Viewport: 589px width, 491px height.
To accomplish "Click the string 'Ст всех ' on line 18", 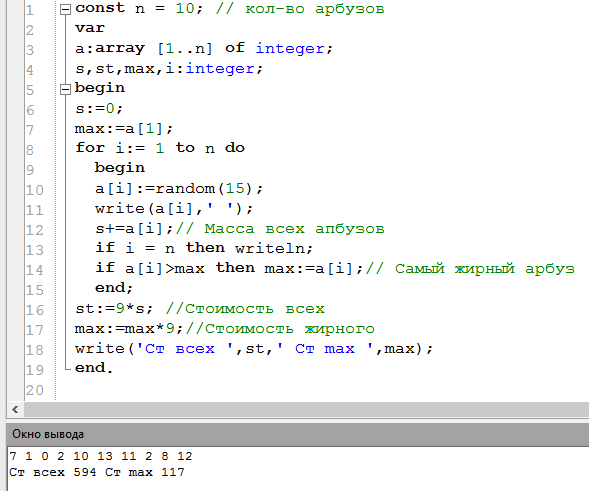I will 185,349.
